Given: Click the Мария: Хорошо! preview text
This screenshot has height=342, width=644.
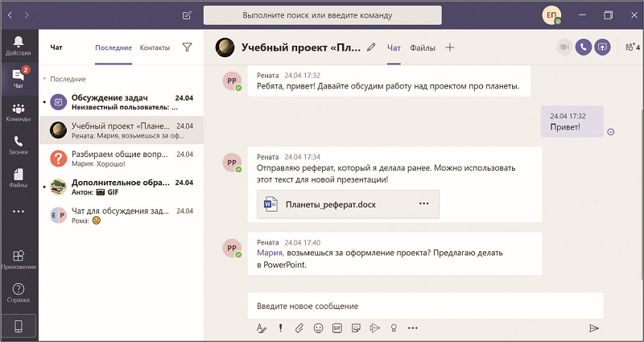Looking at the screenshot, I should 98,163.
